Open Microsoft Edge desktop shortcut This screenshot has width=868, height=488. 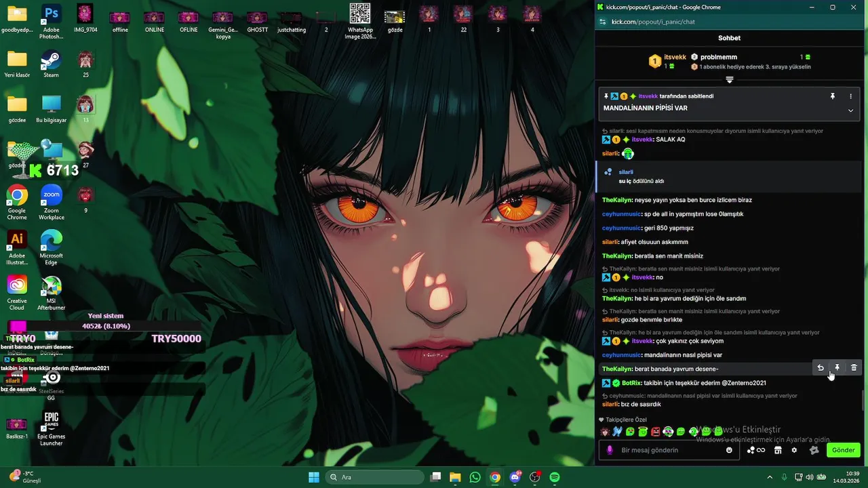pos(51,248)
